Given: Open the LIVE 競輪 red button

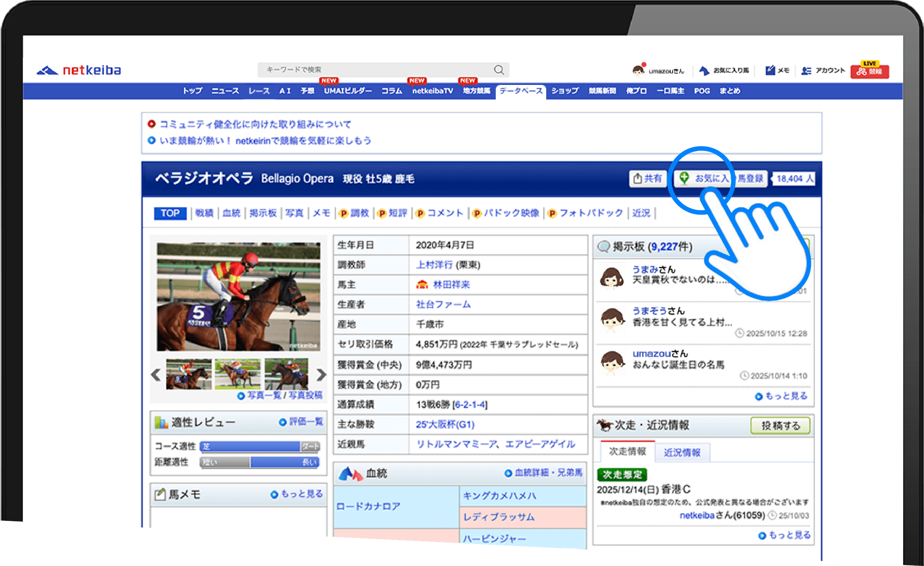Looking at the screenshot, I should pos(869,71).
